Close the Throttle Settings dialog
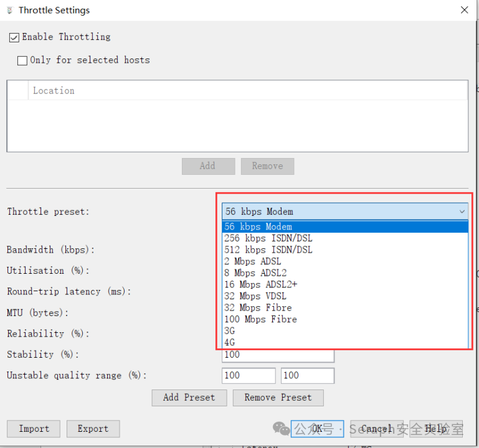 pyautogui.click(x=464, y=10)
